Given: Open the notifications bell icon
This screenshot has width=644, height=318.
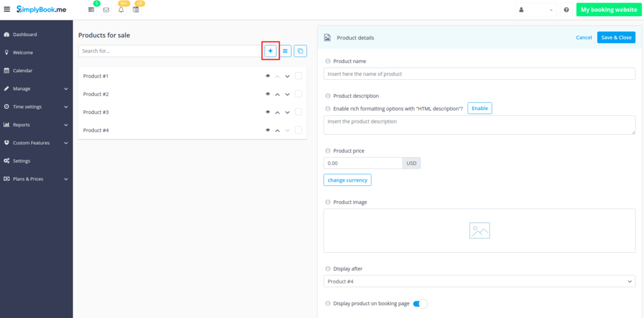Looking at the screenshot, I should 121,10.
